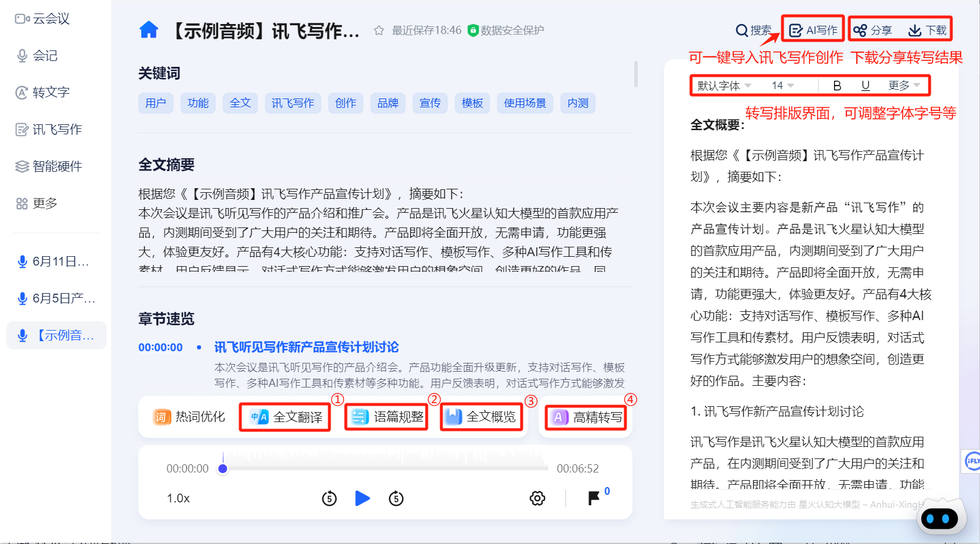Click the keyword section scrollbar
Viewport: 980px width, 544px height.
pos(635,74)
